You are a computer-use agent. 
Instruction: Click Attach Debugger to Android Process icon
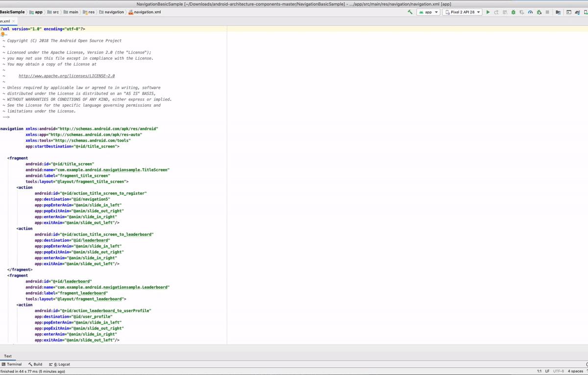click(x=539, y=12)
